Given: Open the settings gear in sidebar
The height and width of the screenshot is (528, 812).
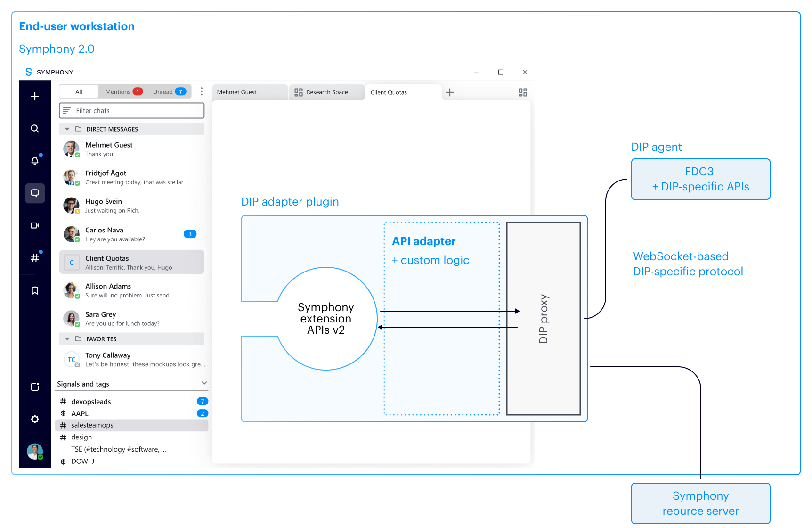Looking at the screenshot, I should pos(34,419).
